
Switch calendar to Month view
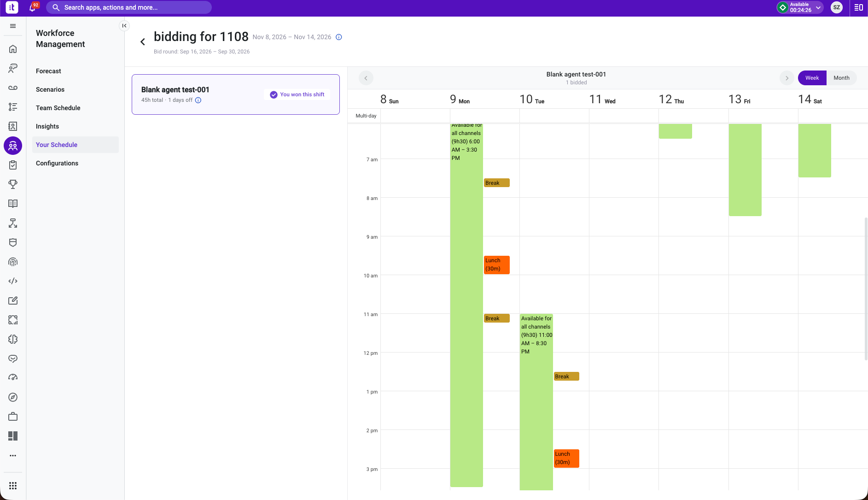pyautogui.click(x=841, y=78)
